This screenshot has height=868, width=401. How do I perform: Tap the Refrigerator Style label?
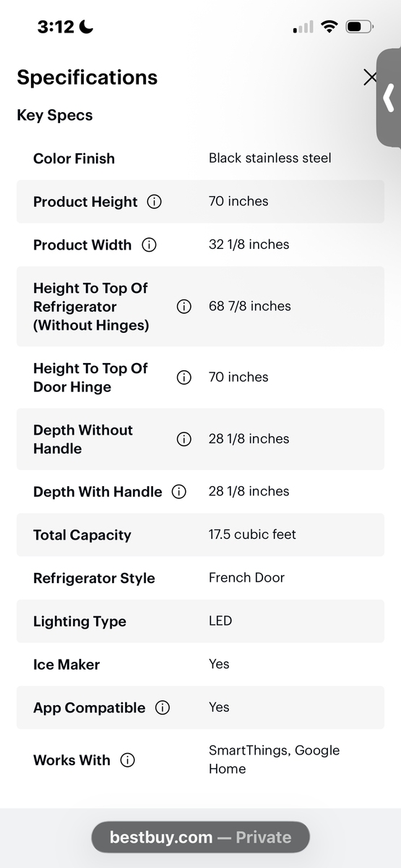click(x=94, y=578)
